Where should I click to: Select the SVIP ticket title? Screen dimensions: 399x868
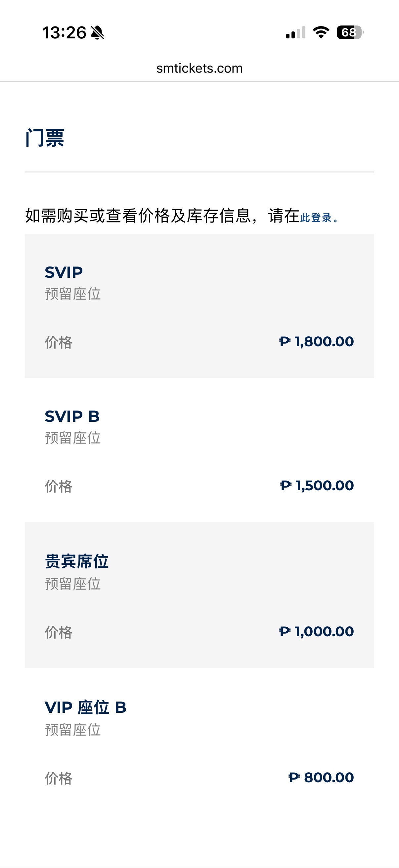tap(64, 272)
